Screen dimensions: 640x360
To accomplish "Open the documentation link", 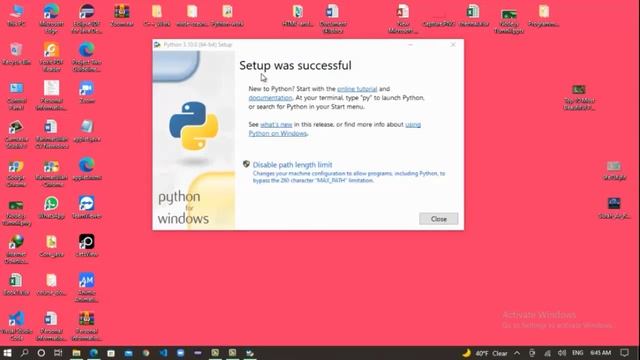I will coord(270,98).
